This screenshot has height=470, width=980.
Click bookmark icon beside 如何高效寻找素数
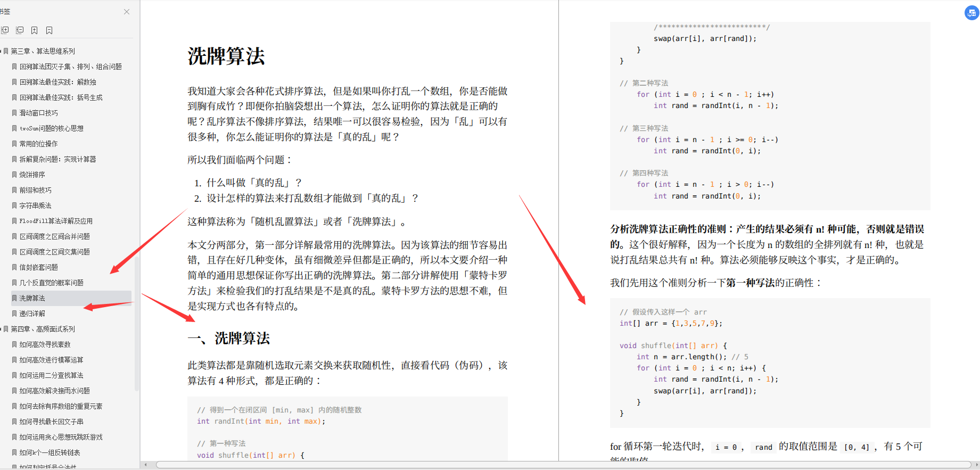(x=14, y=344)
